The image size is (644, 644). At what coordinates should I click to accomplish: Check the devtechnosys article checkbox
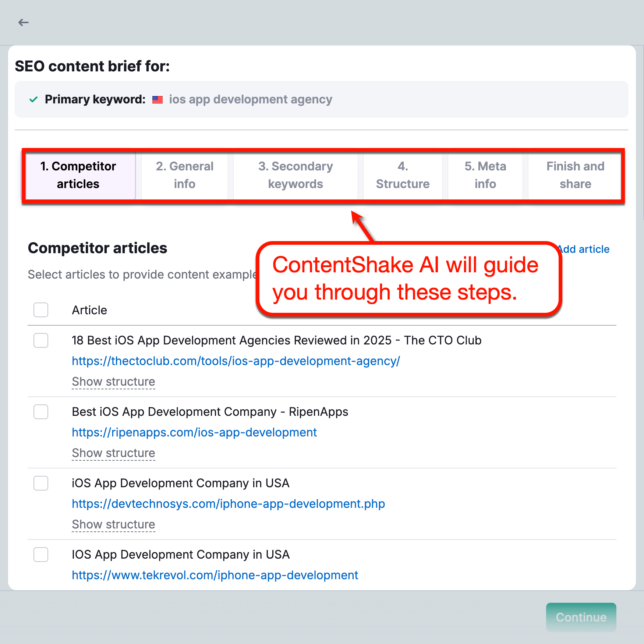point(40,483)
